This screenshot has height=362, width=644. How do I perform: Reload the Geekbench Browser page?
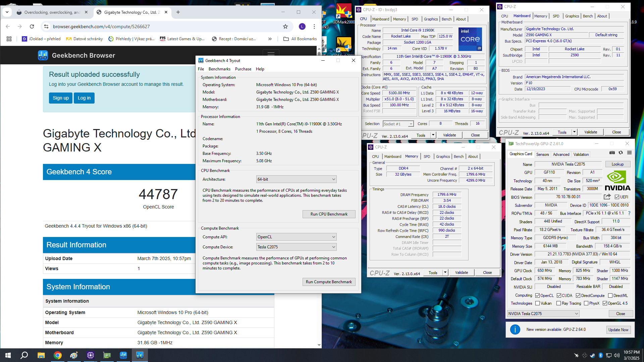[32, 26]
